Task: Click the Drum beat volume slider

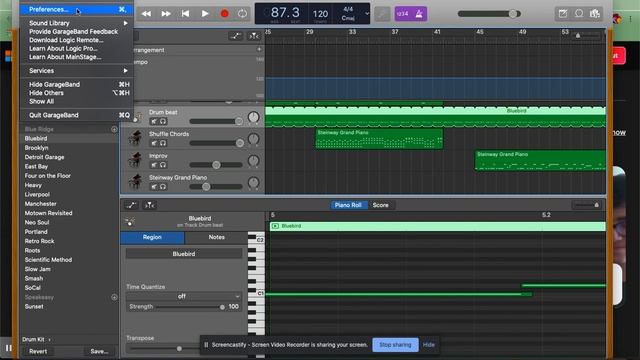Action: pyautogui.click(x=216, y=121)
